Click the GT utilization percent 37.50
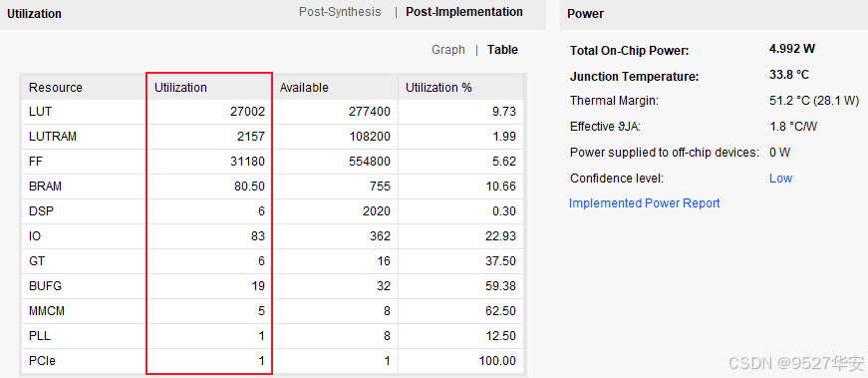 500,261
